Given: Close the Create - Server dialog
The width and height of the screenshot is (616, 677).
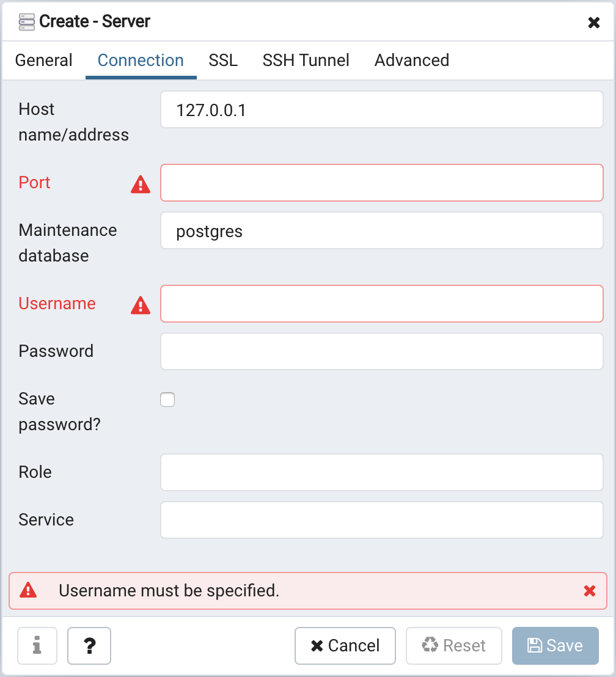Looking at the screenshot, I should coord(593,23).
